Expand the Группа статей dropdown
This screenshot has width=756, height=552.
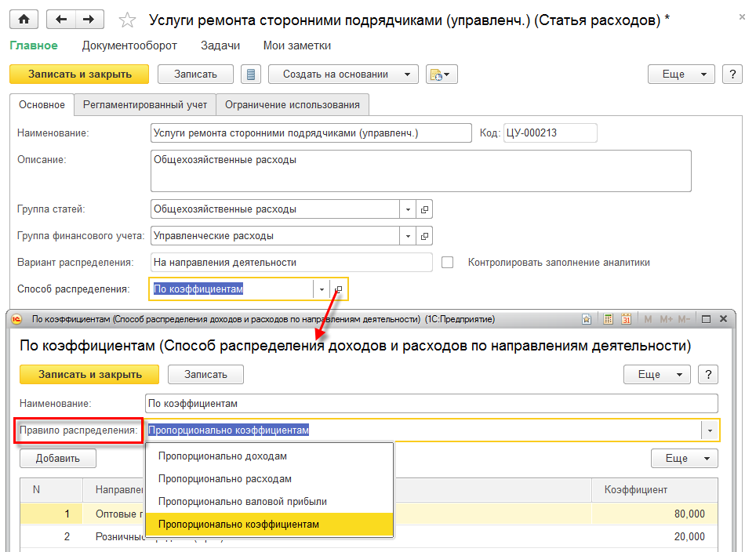coord(408,209)
